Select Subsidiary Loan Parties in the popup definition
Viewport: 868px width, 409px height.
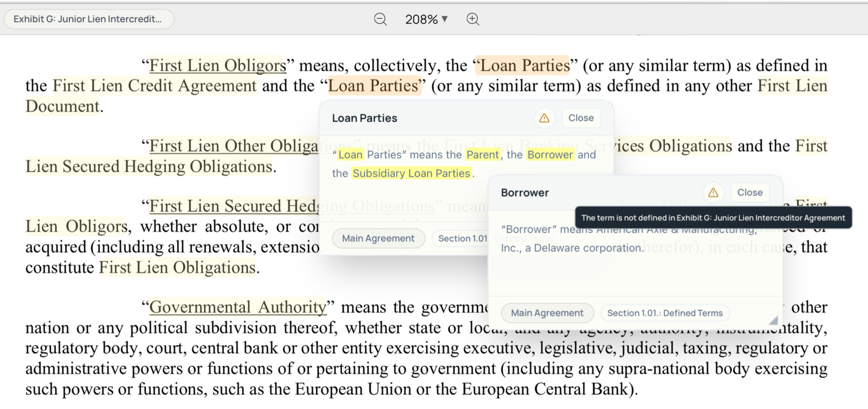(x=411, y=174)
